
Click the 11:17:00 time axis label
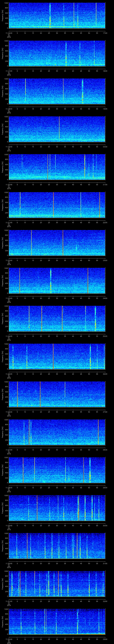tap(9, 71)
